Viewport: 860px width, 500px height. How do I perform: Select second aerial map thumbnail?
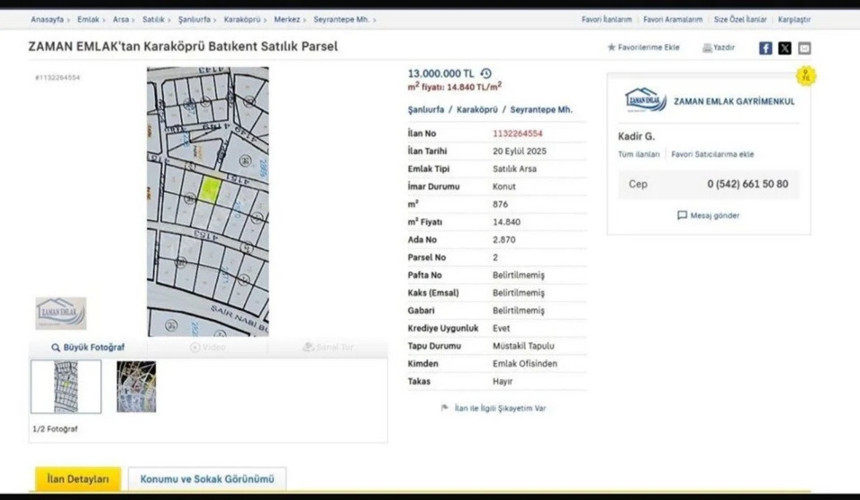click(136, 387)
